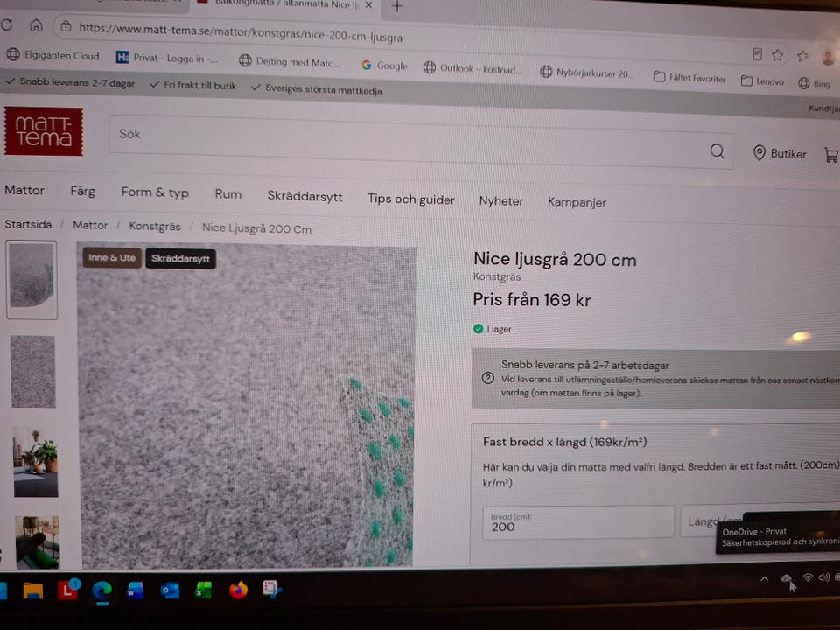Click the delivery info question mark icon
840x630 pixels.
(x=487, y=378)
